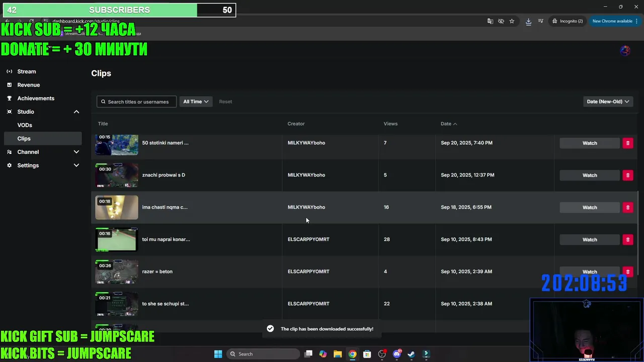Collapse the Studio sidebar section
The image size is (644, 362).
click(76, 112)
